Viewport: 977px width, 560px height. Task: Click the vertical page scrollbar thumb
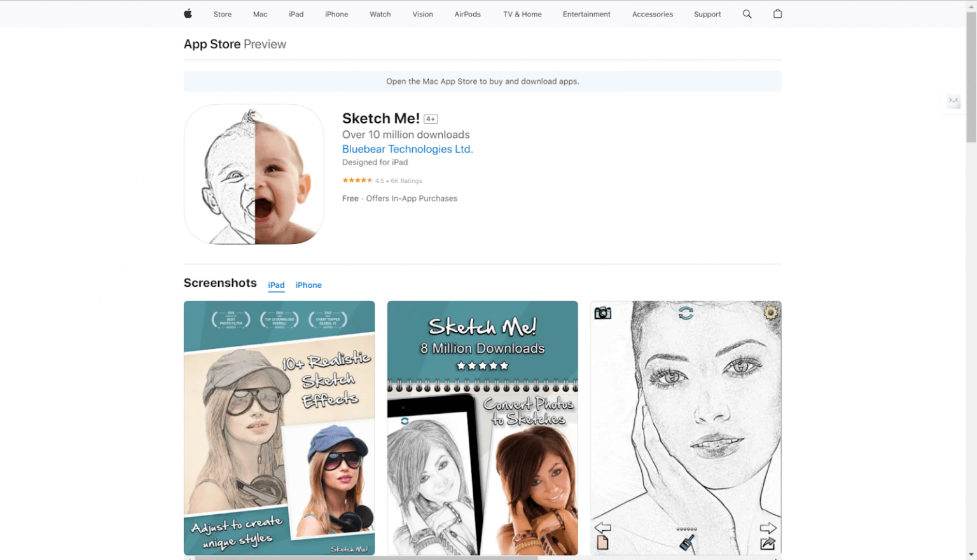click(x=971, y=76)
